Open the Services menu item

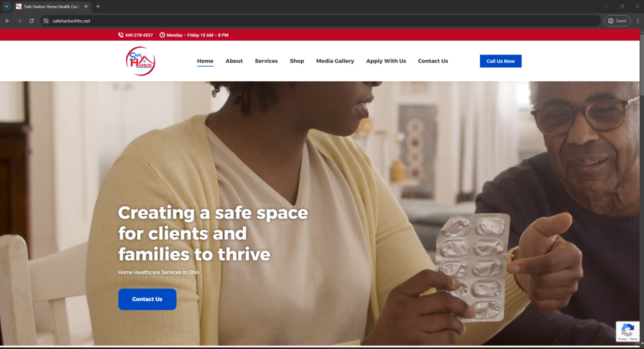tap(266, 61)
